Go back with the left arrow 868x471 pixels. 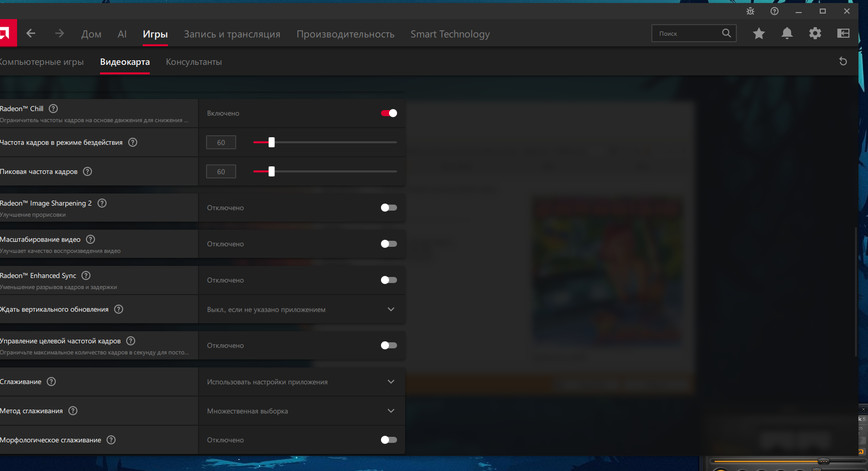(31, 33)
